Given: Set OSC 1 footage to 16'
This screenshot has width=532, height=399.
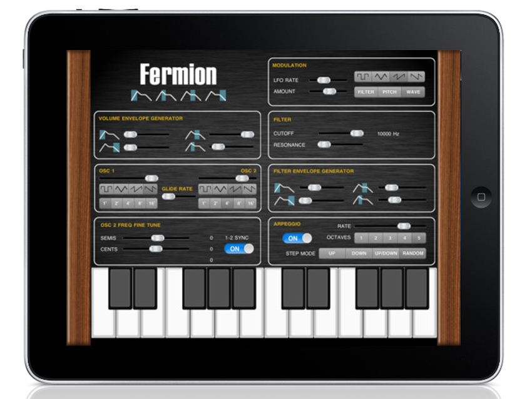Looking at the screenshot, I should (151, 203).
